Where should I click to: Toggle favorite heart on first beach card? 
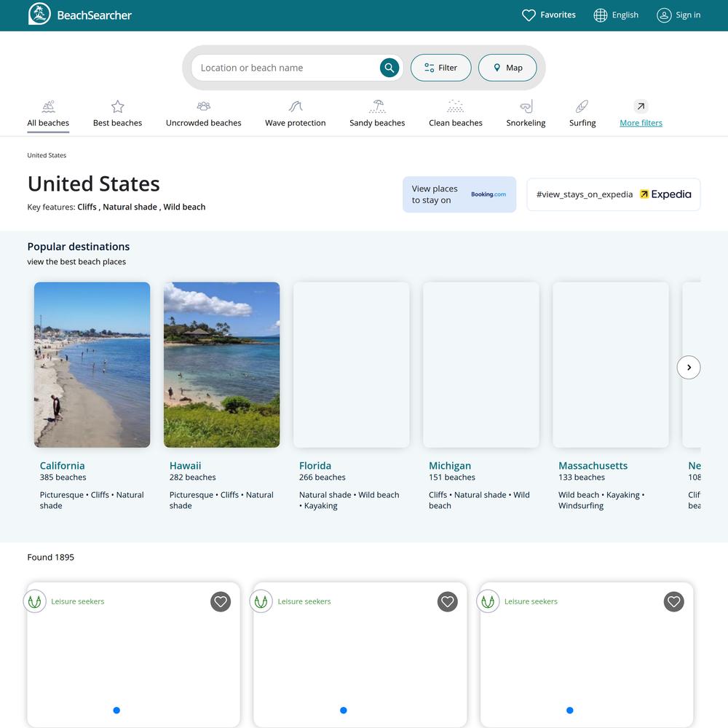(x=221, y=601)
